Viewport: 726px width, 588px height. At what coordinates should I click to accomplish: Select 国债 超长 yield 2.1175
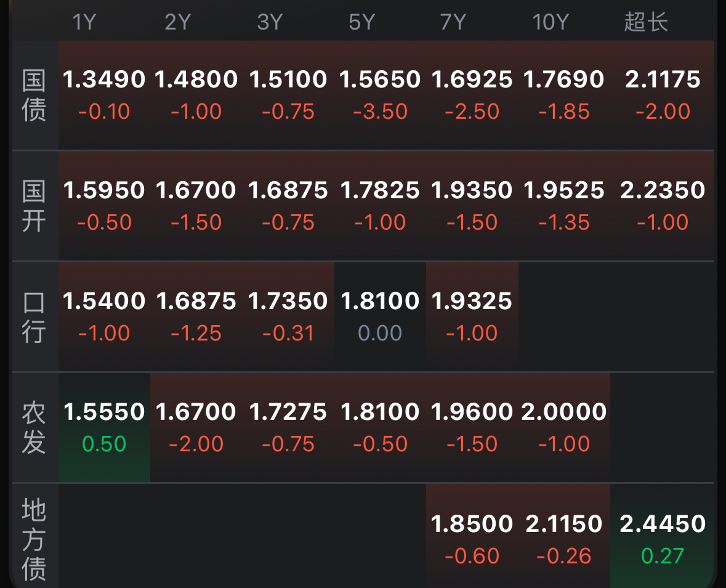tap(663, 94)
